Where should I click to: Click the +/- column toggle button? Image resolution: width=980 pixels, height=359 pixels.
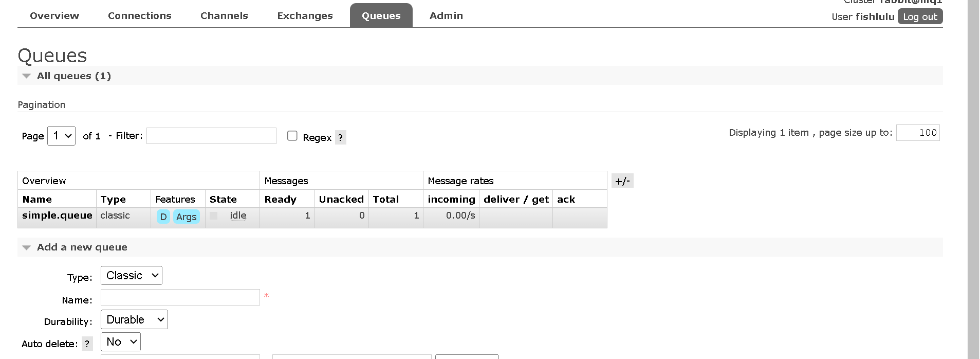[622, 181]
